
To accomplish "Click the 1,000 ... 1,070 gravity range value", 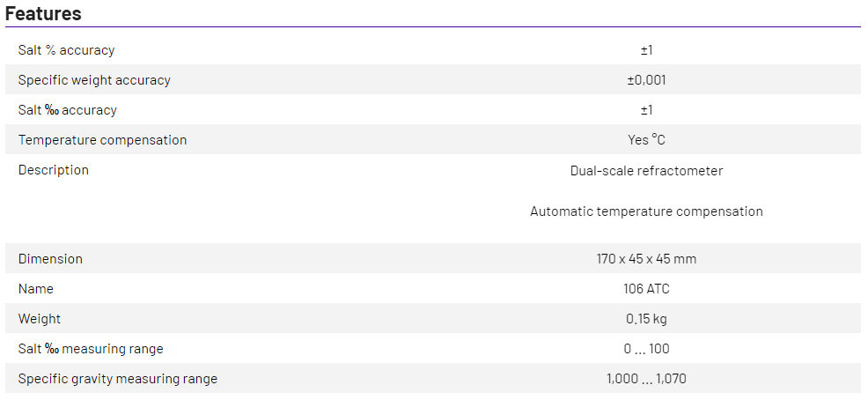I will click(646, 379).
